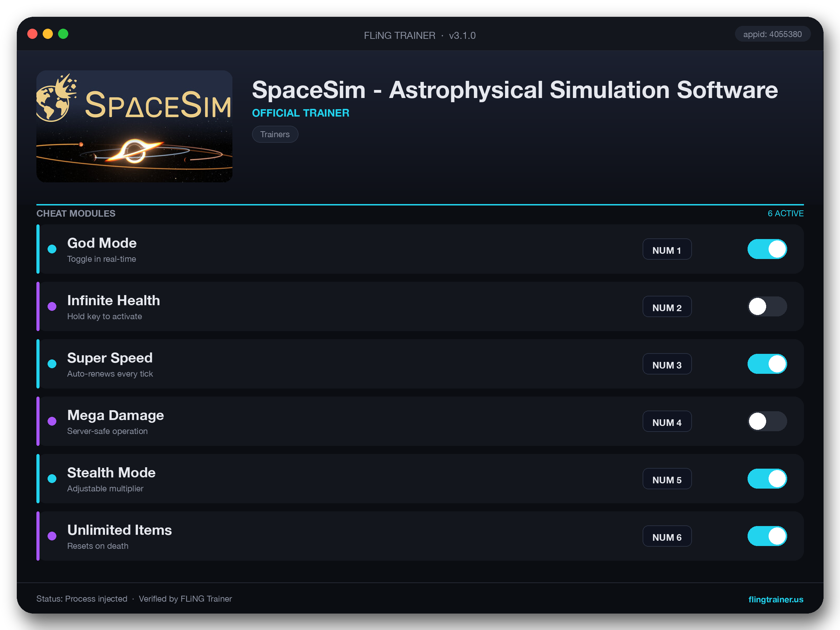Open the flingtrainer.us link
The width and height of the screenshot is (840, 630).
click(776, 599)
